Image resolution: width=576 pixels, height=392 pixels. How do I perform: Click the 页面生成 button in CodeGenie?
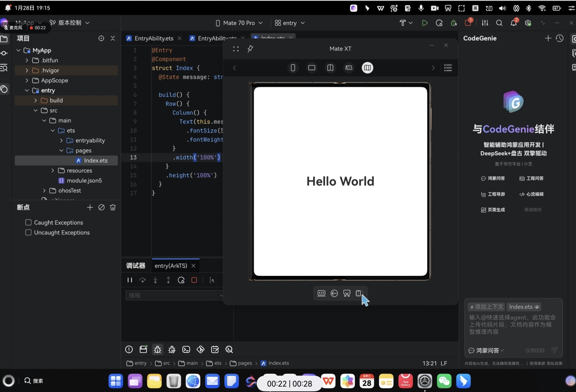click(493, 210)
